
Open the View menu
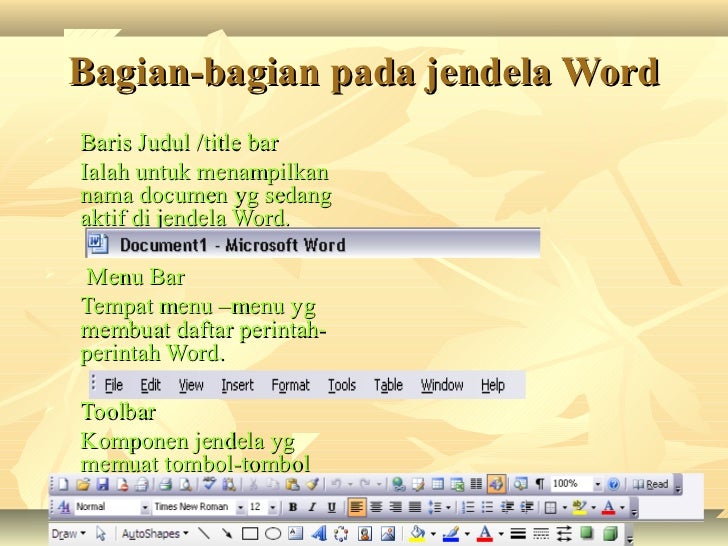[x=191, y=385]
